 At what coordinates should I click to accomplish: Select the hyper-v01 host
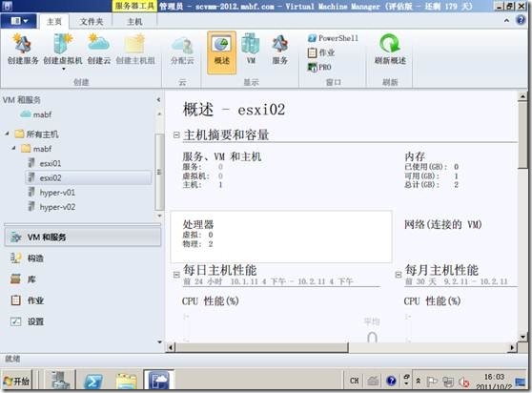[x=51, y=193]
